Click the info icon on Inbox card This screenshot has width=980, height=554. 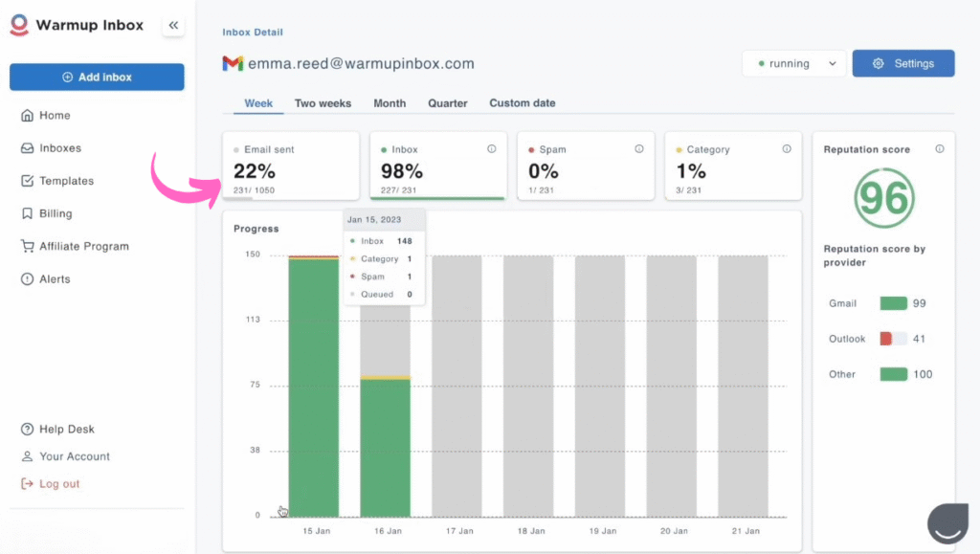491,149
